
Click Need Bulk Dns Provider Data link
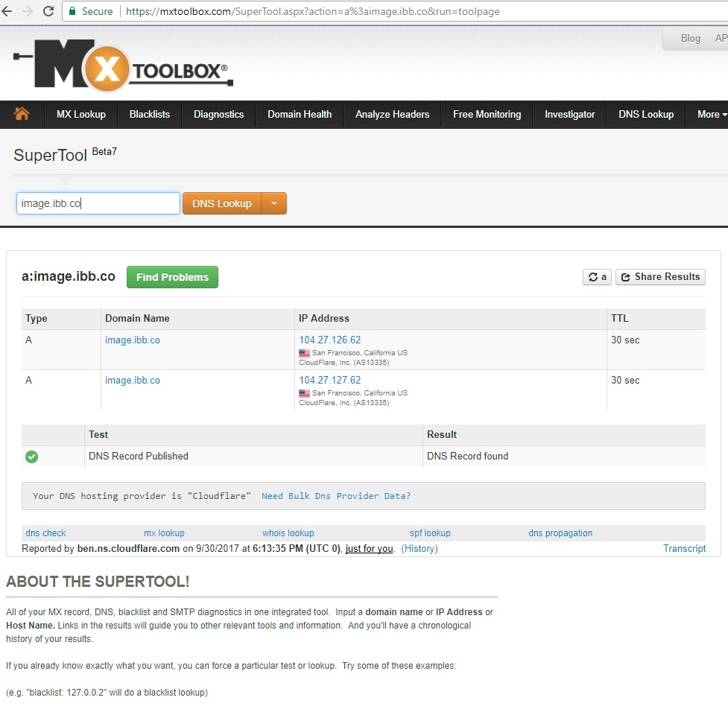coord(336,496)
